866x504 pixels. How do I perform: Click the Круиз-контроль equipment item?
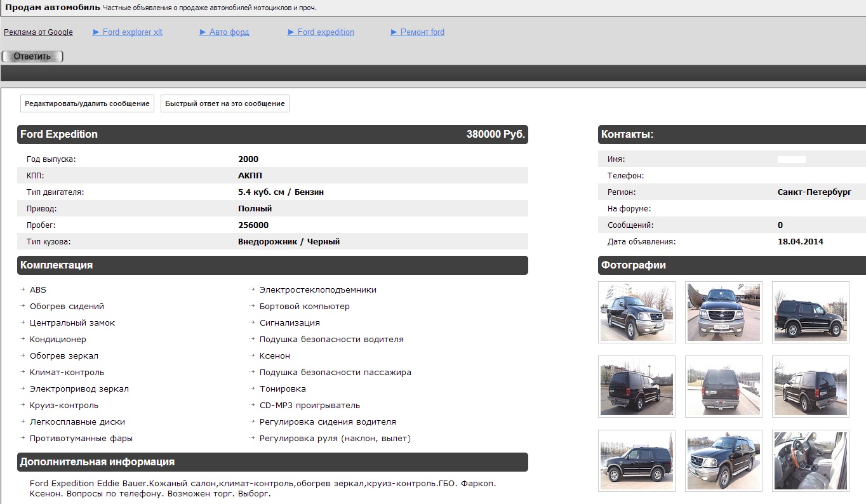(x=64, y=406)
